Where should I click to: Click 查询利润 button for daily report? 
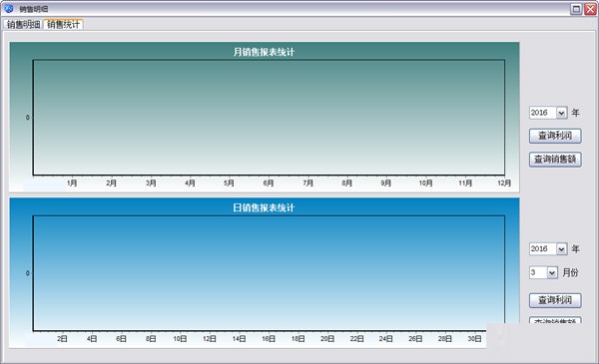point(555,300)
